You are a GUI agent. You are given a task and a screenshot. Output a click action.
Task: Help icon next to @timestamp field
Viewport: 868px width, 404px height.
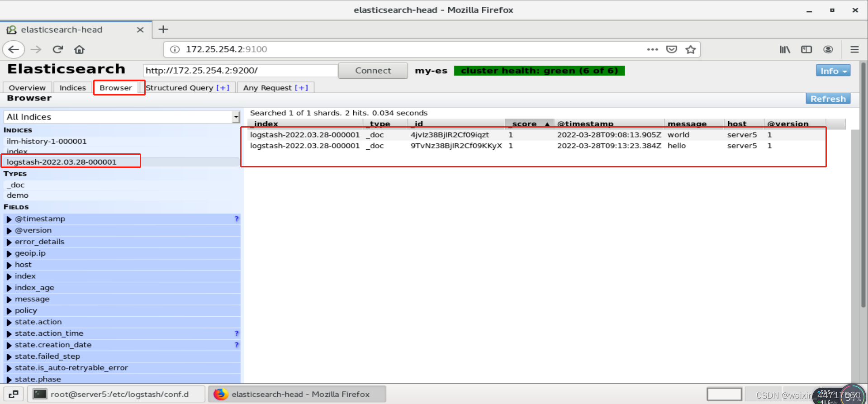(x=236, y=219)
